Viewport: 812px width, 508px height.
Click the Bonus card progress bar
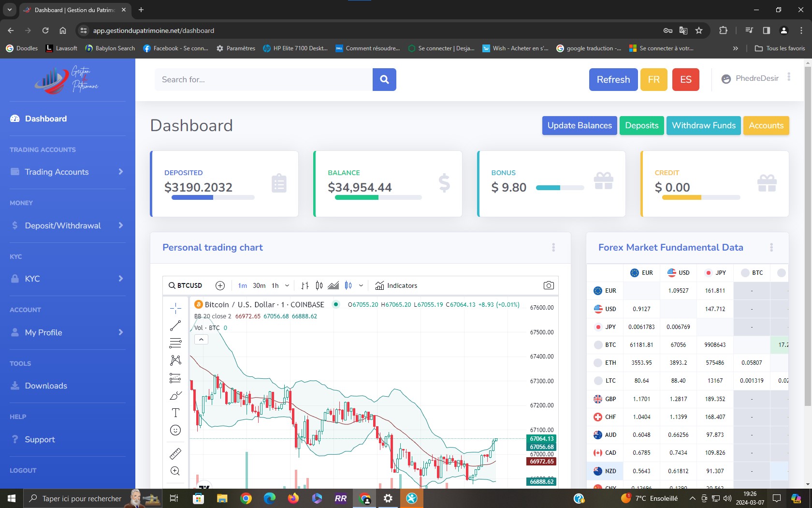point(560,187)
